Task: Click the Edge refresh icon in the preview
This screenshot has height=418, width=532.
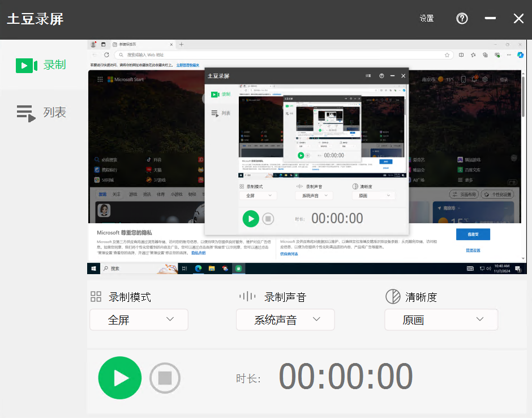Action: click(106, 55)
